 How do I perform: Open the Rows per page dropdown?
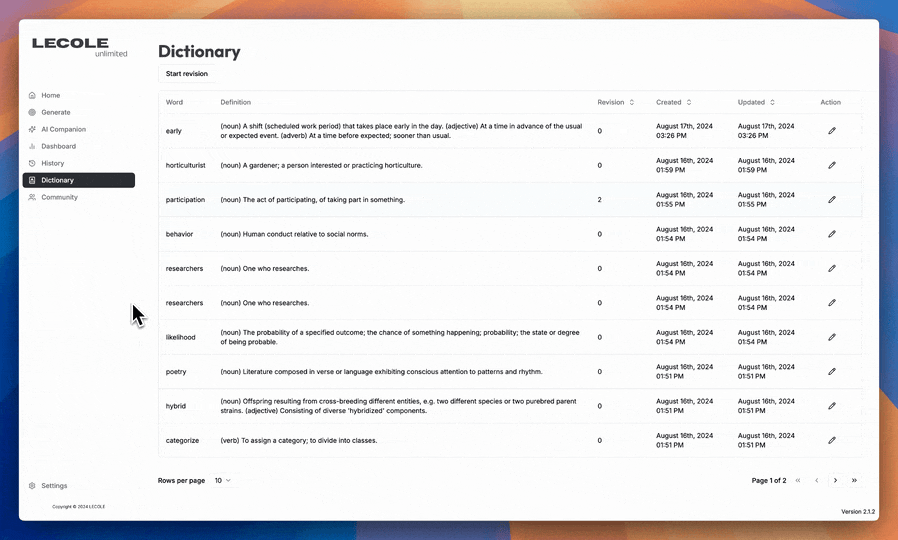click(x=222, y=481)
